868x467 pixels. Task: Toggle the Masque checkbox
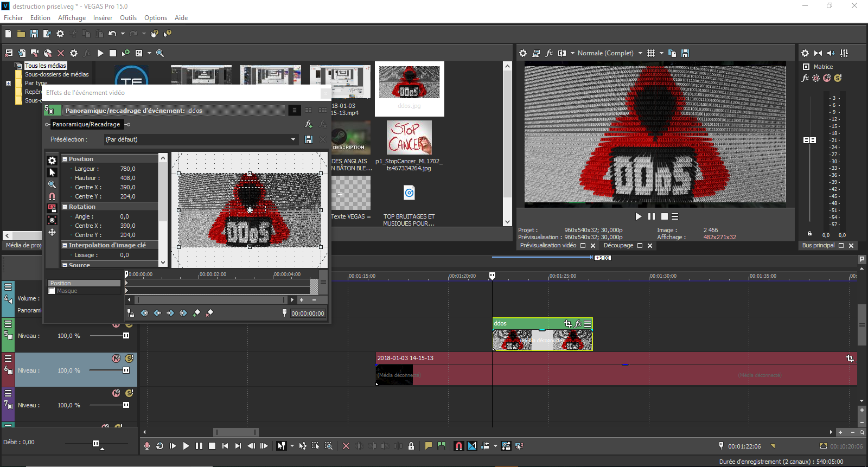pos(52,291)
